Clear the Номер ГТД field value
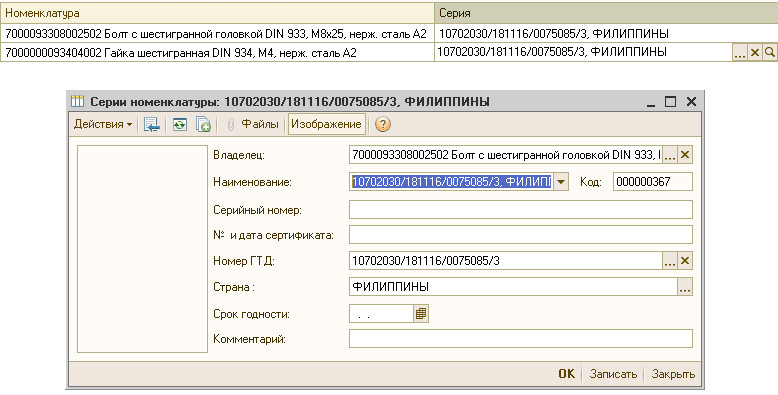 tap(685, 261)
